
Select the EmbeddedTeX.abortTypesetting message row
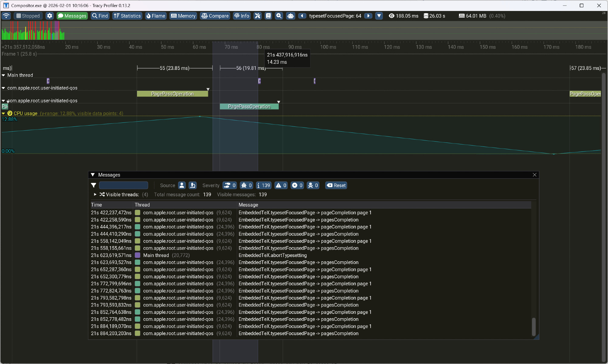(272, 255)
